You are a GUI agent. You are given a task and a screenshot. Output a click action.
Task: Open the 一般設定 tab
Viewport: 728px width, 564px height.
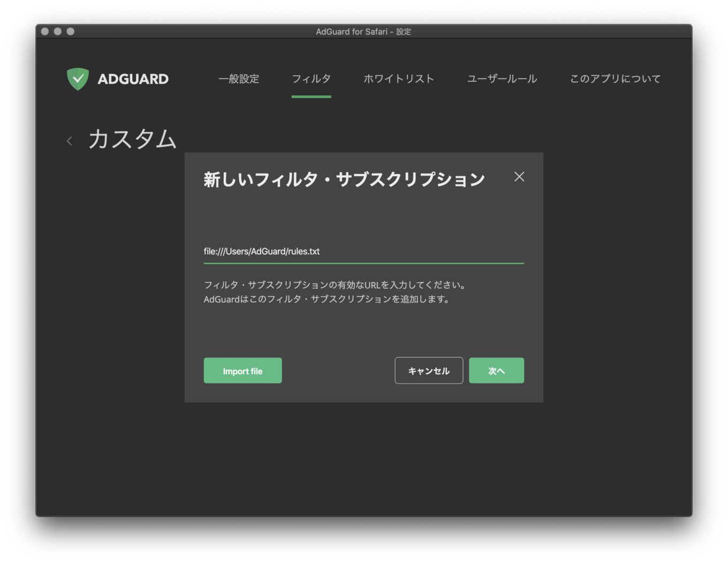tap(239, 79)
